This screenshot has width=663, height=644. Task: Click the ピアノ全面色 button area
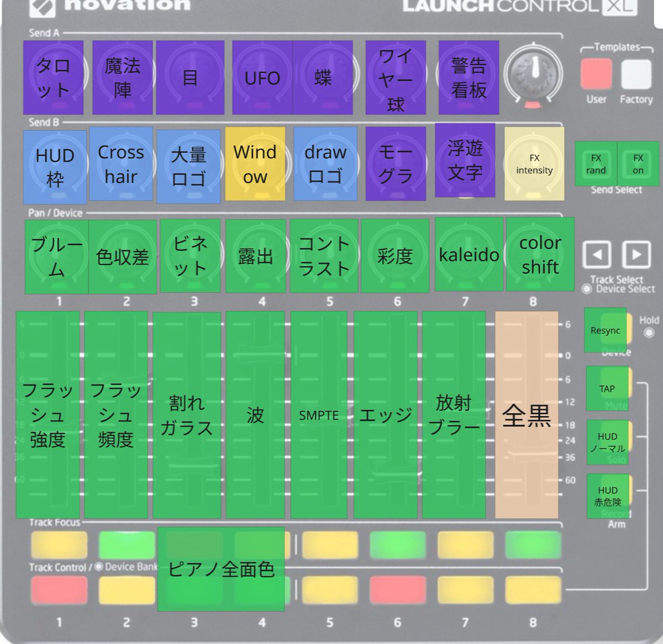(x=221, y=569)
